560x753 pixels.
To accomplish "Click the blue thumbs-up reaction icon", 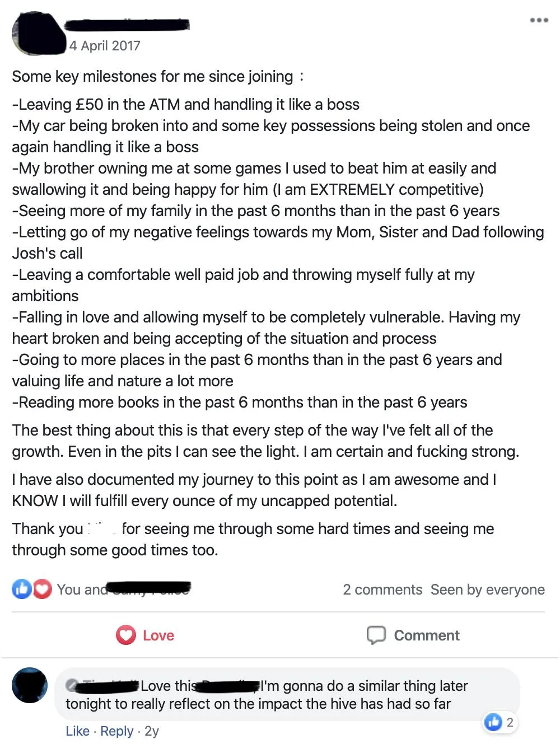I will click(21, 589).
